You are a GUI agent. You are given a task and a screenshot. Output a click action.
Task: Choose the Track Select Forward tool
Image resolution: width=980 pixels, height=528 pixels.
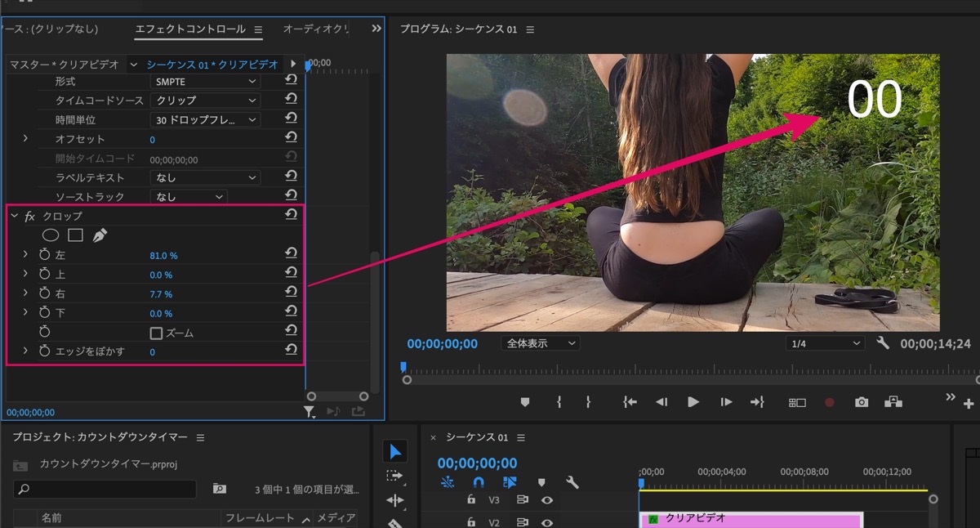point(395,476)
